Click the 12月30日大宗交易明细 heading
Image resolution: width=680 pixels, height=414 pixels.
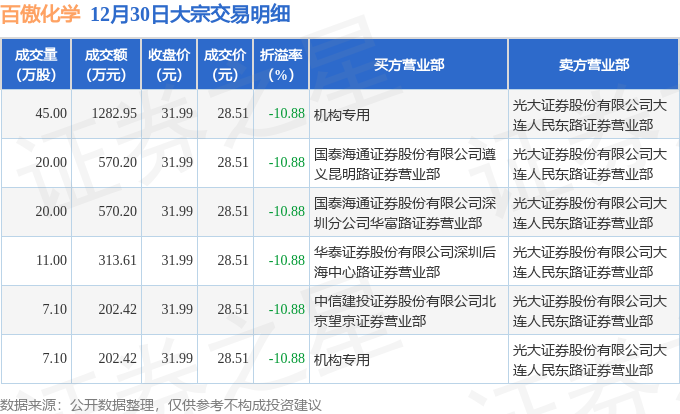click(x=190, y=14)
